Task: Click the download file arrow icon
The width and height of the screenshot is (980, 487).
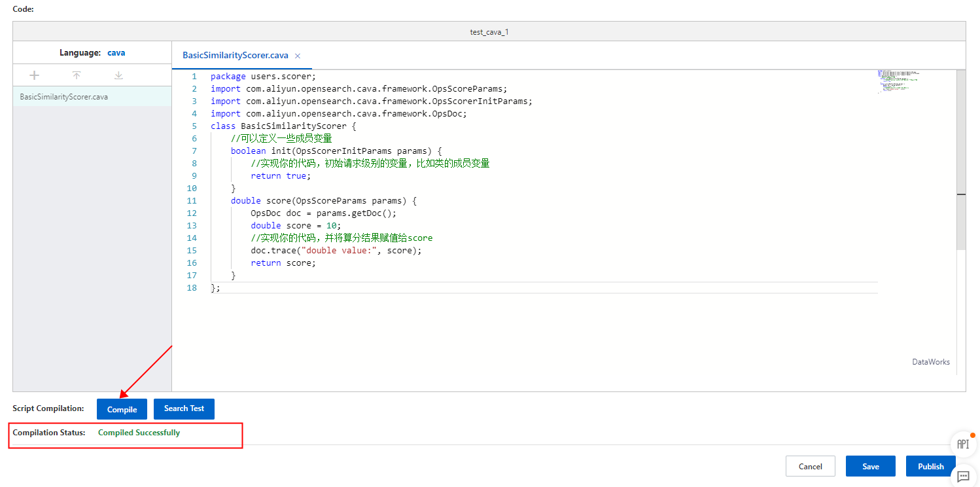Action: [118, 75]
